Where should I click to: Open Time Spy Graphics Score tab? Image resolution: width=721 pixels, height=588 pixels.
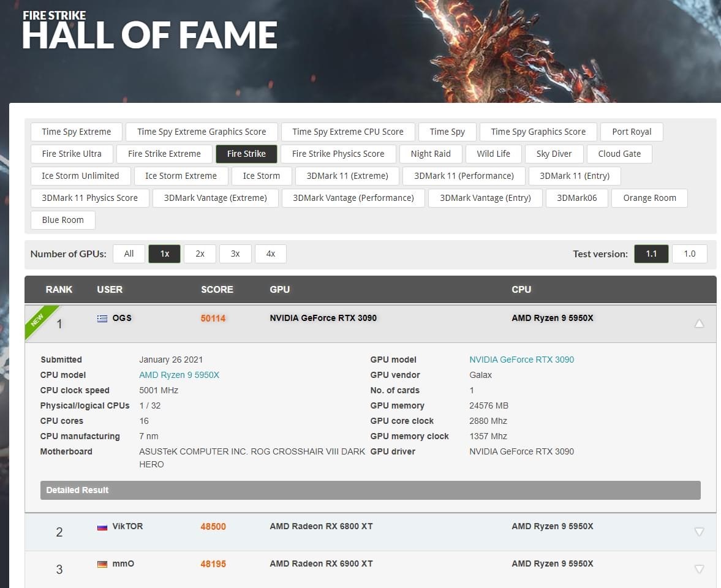[x=538, y=132]
